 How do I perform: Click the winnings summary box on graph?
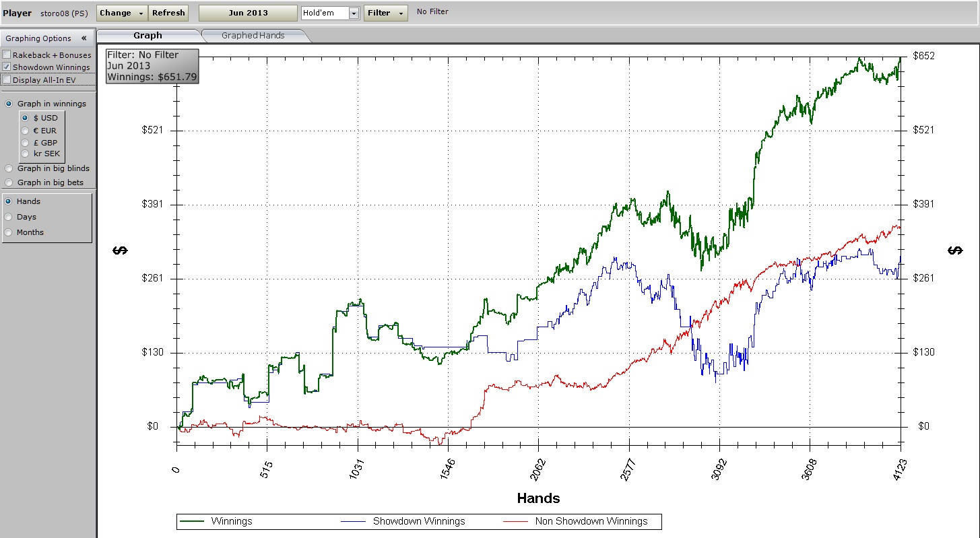[152, 66]
